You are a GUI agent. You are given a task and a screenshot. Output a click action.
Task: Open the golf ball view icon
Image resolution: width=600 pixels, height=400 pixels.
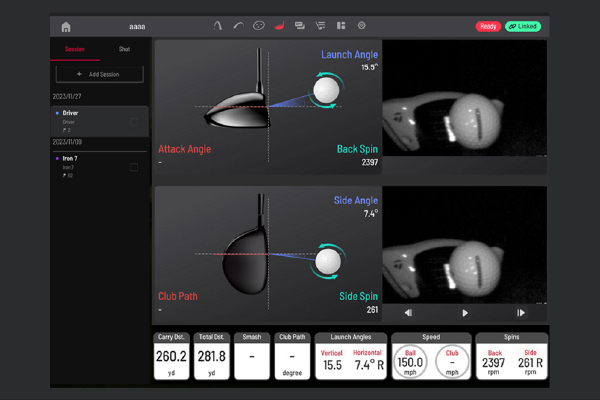pyautogui.click(x=259, y=26)
